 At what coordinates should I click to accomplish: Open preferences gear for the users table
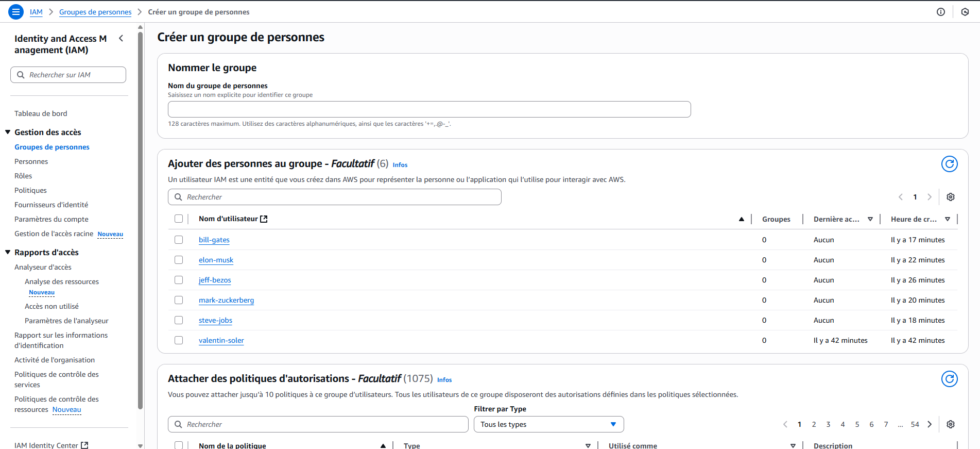950,197
